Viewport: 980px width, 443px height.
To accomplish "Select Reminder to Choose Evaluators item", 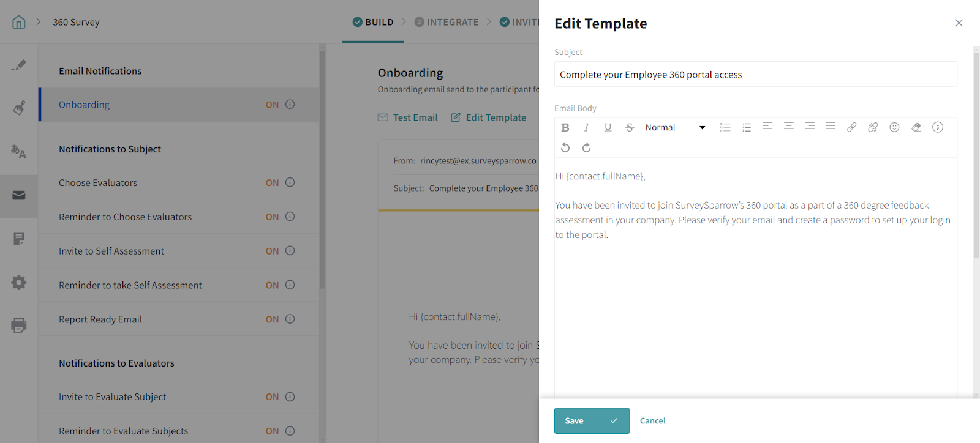I will [125, 217].
